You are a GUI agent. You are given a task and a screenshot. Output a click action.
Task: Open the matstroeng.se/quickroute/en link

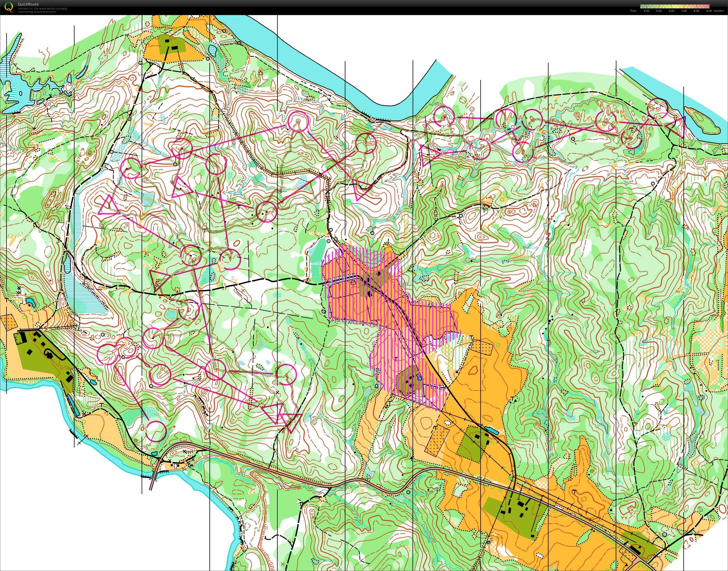(37, 11)
